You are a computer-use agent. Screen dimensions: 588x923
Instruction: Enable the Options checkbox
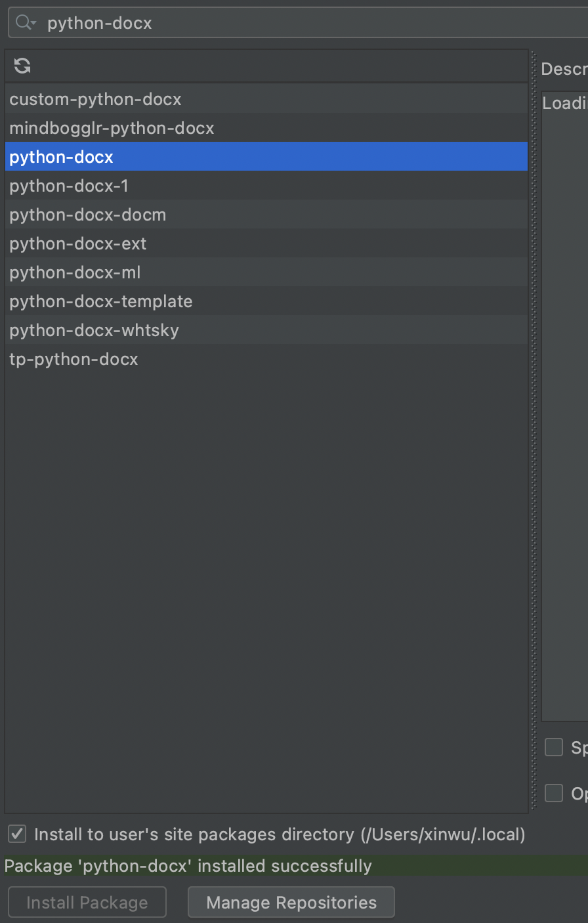(x=554, y=793)
